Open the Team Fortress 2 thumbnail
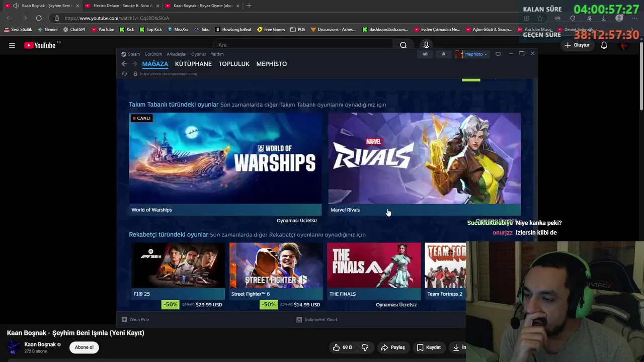The image size is (644, 362). (445, 265)
